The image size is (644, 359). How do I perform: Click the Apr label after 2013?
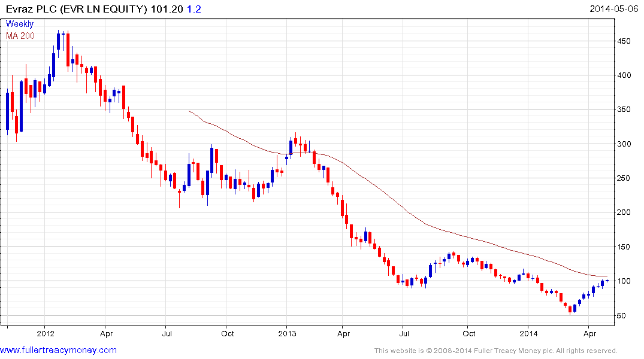(343, 334)
